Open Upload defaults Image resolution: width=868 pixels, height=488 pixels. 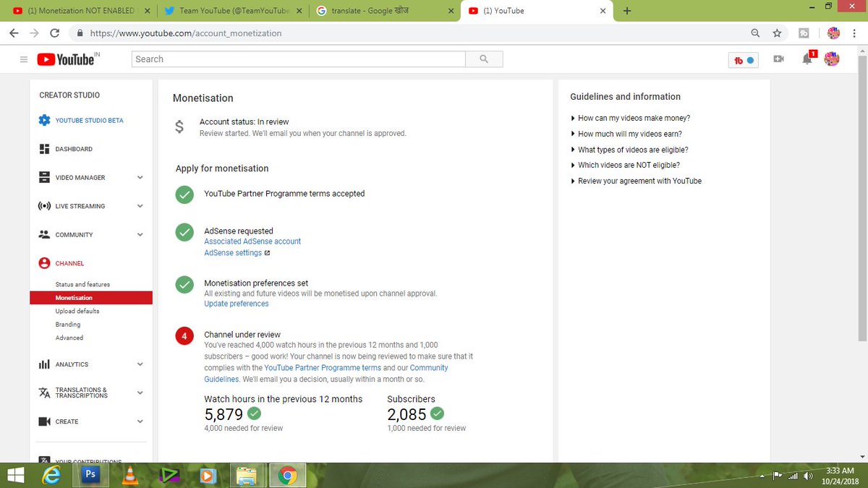click(x=77, y=311)
